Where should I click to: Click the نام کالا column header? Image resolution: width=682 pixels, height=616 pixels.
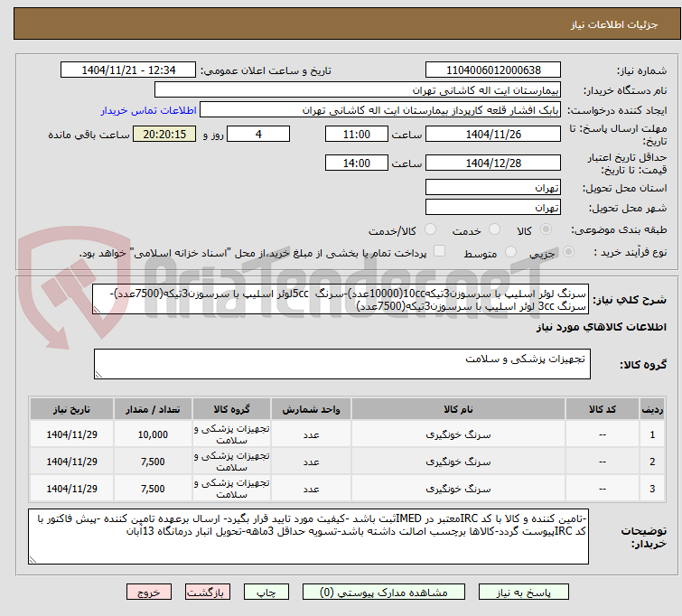tap(458, 409)
